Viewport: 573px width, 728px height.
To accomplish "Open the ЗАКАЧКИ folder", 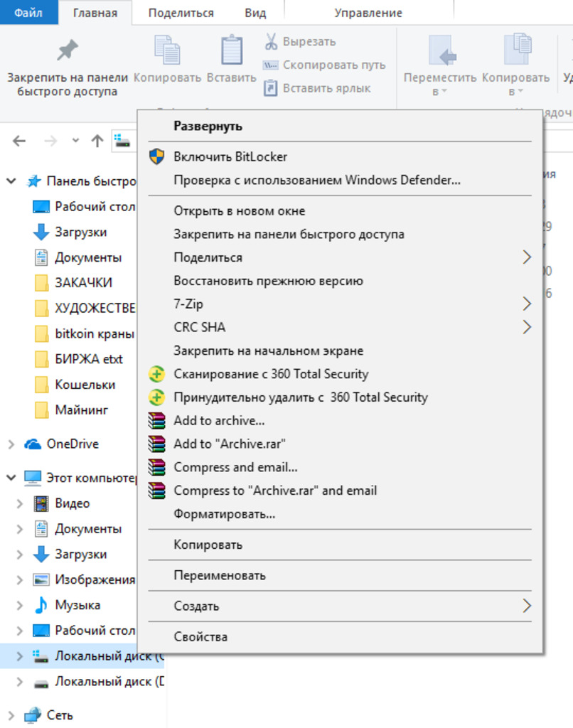I will point(73,283).
